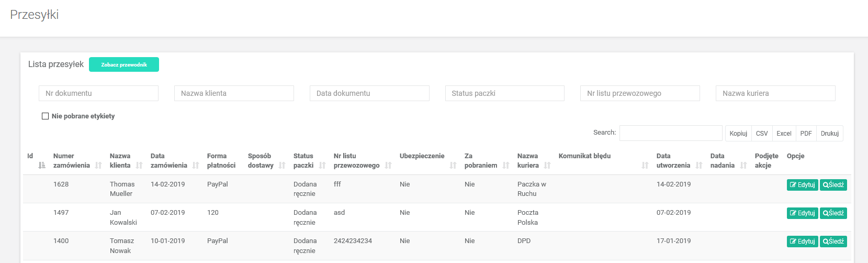Enable the Nie pobrane etykiety checkbox
This screenshot has height=263, width=868.
pos(45,116)
